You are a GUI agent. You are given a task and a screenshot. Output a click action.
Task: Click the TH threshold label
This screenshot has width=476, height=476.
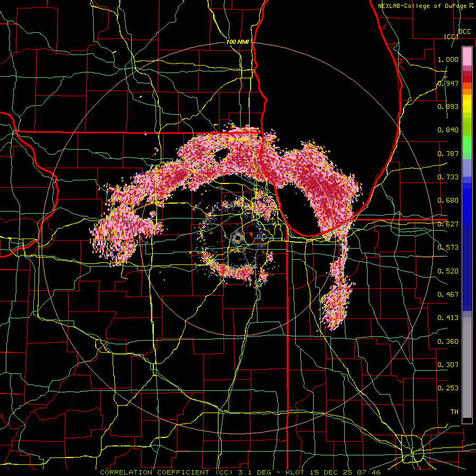coord(454,412)
